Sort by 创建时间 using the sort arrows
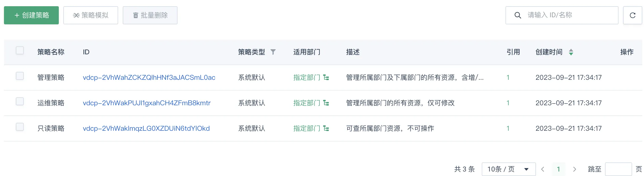Screen dimensions: 644x176 coord(571,52)
